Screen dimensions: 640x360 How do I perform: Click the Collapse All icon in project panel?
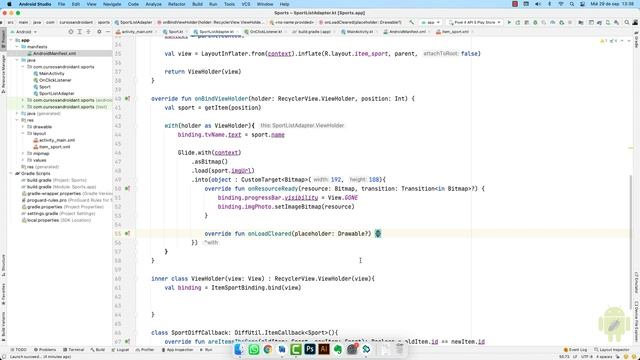coord(89,31)
